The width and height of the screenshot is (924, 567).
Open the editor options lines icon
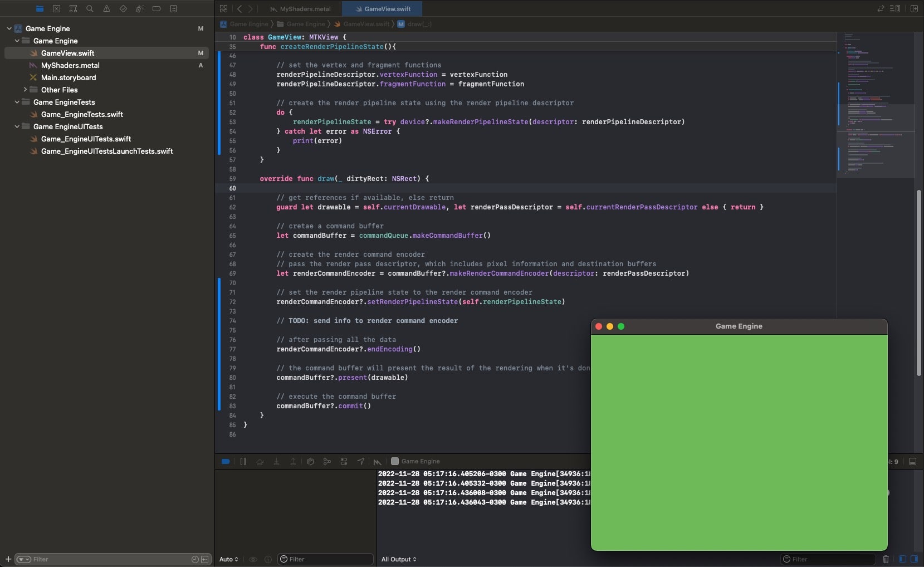[895, 9]
